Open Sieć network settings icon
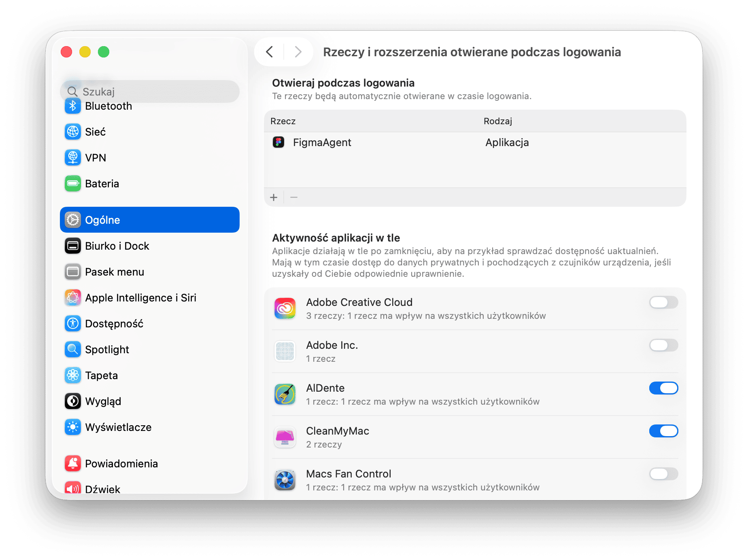Viewport: 748px width, 560px height. coord(73,132)
